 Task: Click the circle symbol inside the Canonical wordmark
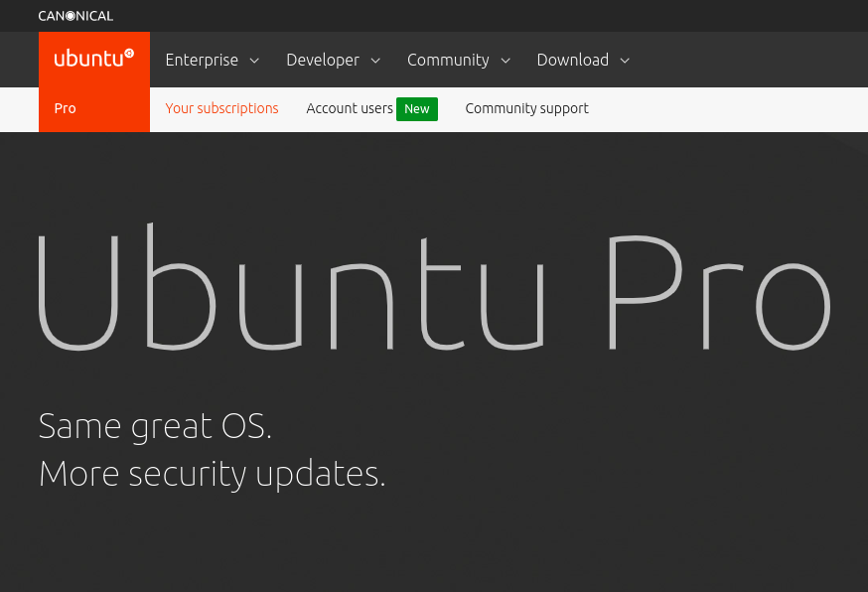click(x=70, y=16)
